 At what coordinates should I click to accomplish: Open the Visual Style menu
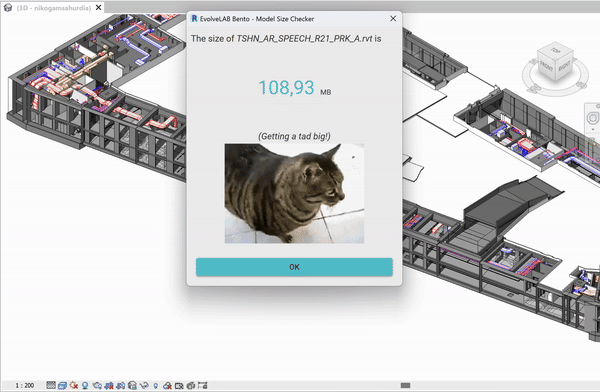[x=62, y=385]
